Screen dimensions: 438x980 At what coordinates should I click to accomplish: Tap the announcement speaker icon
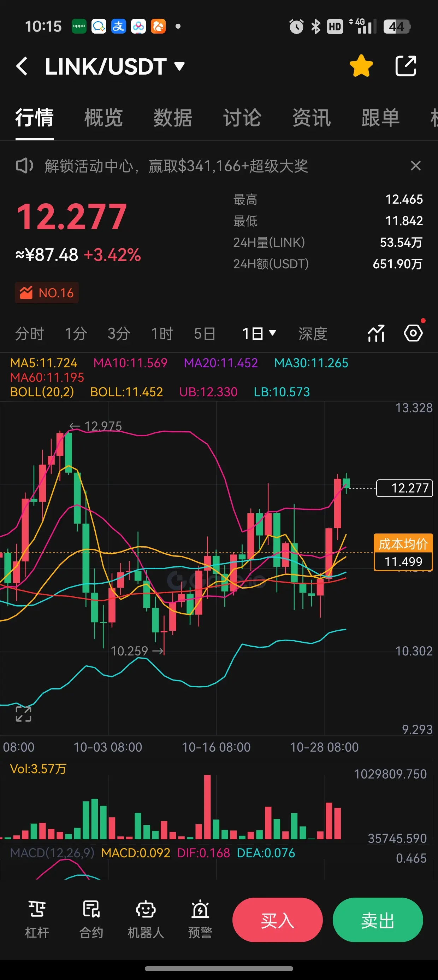point(24,166)
